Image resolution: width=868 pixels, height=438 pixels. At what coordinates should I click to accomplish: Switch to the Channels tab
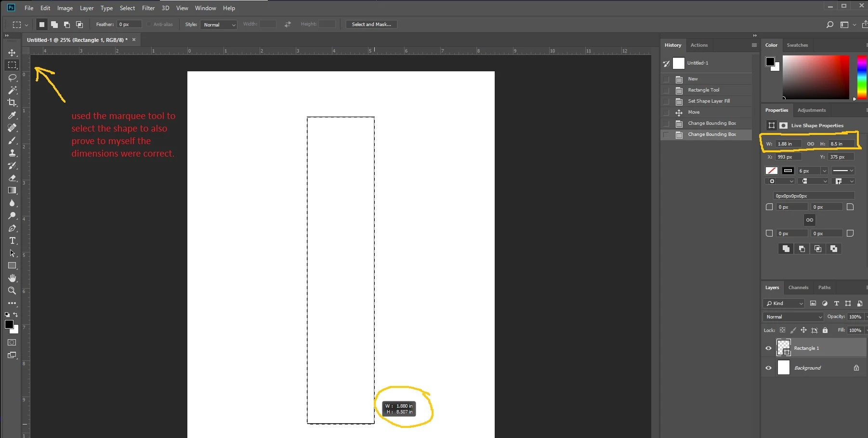pos(798,287)
